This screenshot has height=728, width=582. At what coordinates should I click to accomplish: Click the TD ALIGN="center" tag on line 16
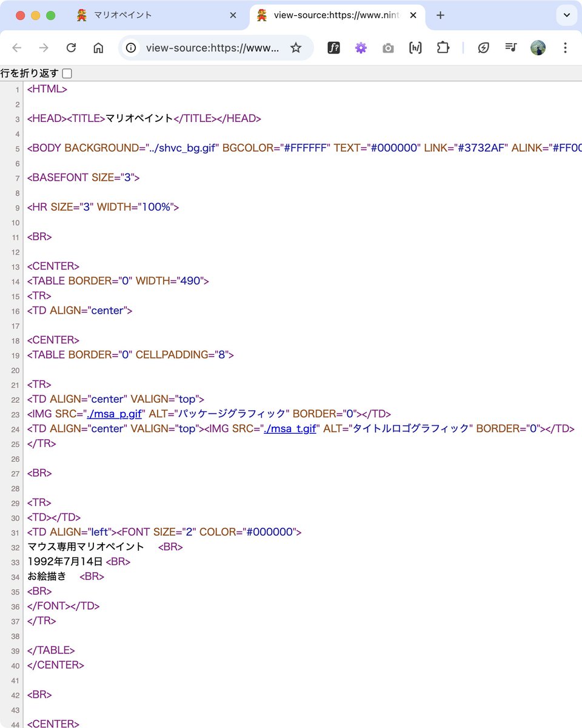pyautogui.click(x=79, y=311)
